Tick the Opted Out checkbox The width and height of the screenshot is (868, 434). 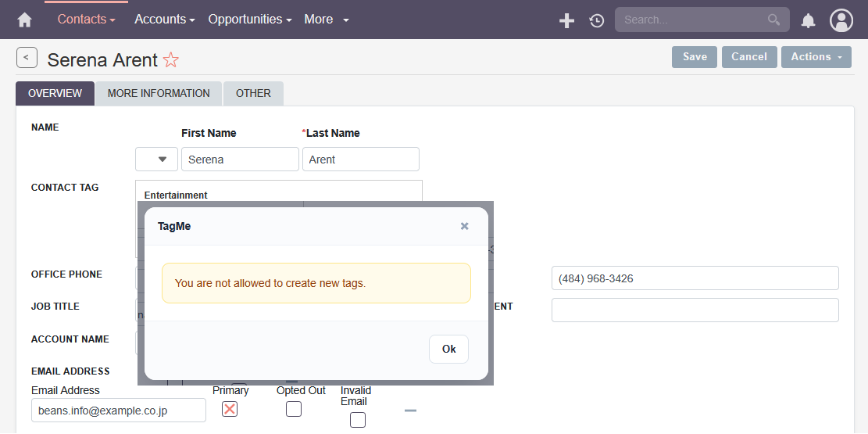click(x=294, y=409)
